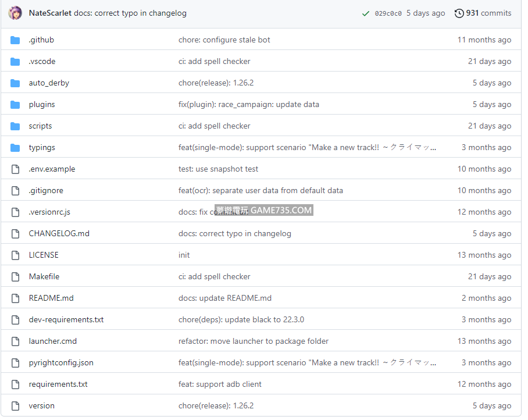Click the green commit status checkmark
528x420 pixels.
coord(365,13)
